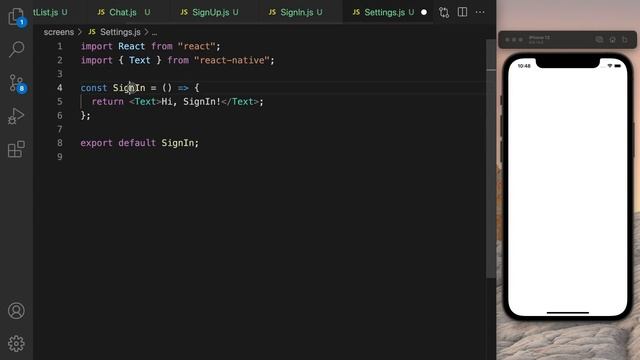Click the Open Changes compare icon
Viewport: 640px width, 360px height.
click(444, 13)
